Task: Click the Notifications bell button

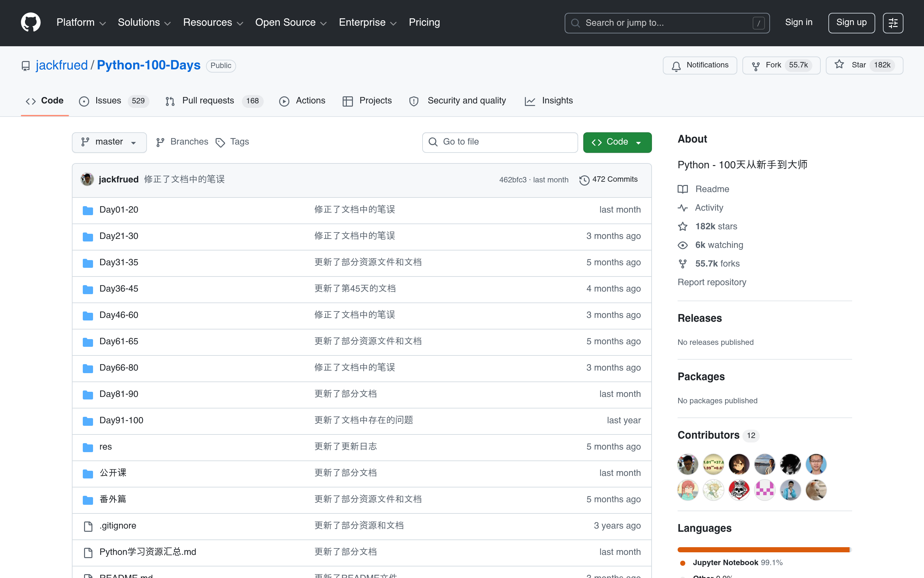Action: click(x=699, y=66)
